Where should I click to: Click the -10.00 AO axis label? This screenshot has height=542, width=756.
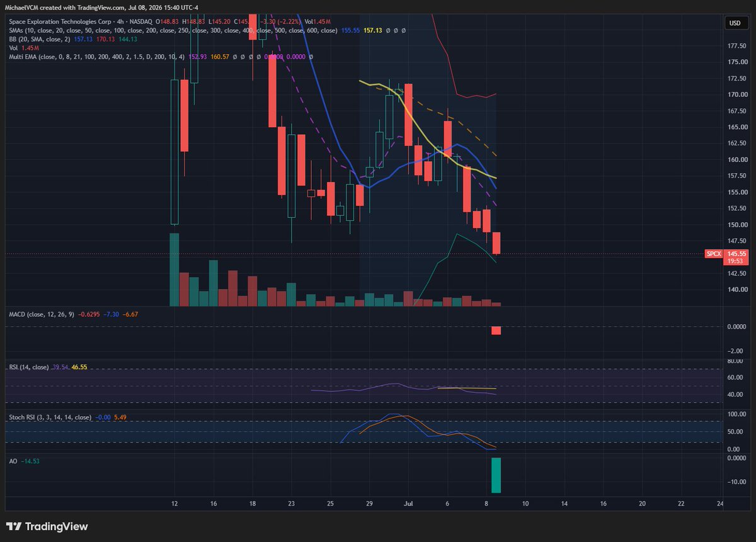[735, 482]
